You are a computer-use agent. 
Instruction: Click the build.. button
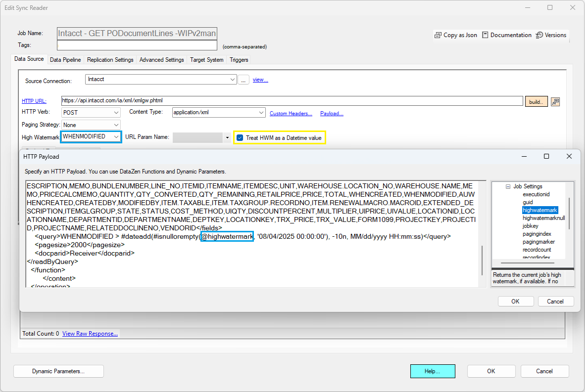pyautogui.click(x=536, y=102)
